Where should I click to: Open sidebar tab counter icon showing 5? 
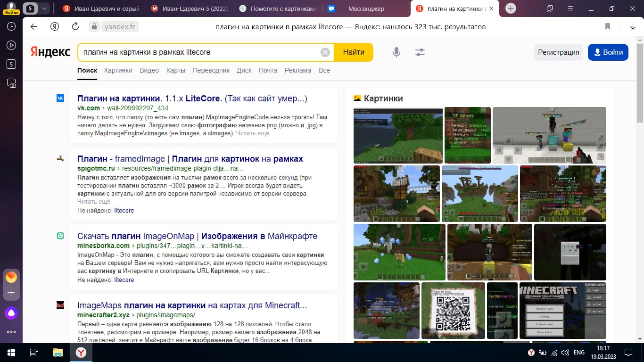click(11, 64)
